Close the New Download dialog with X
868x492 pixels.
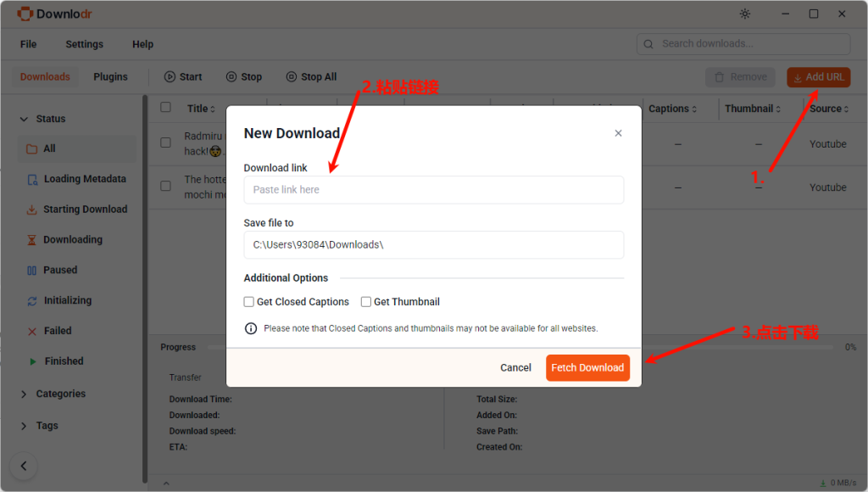click(618, 133)
